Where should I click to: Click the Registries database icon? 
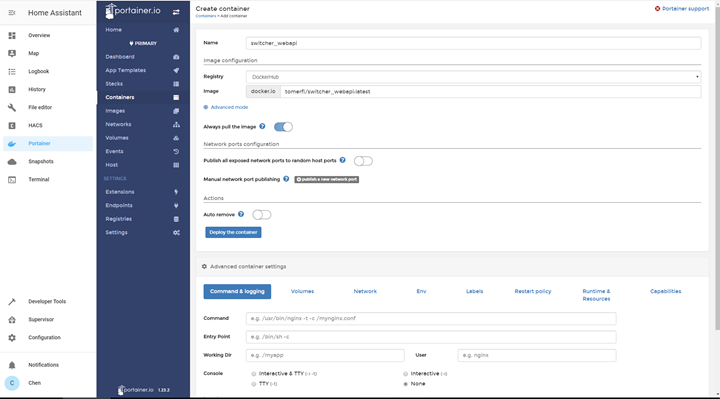pos(176,219)
